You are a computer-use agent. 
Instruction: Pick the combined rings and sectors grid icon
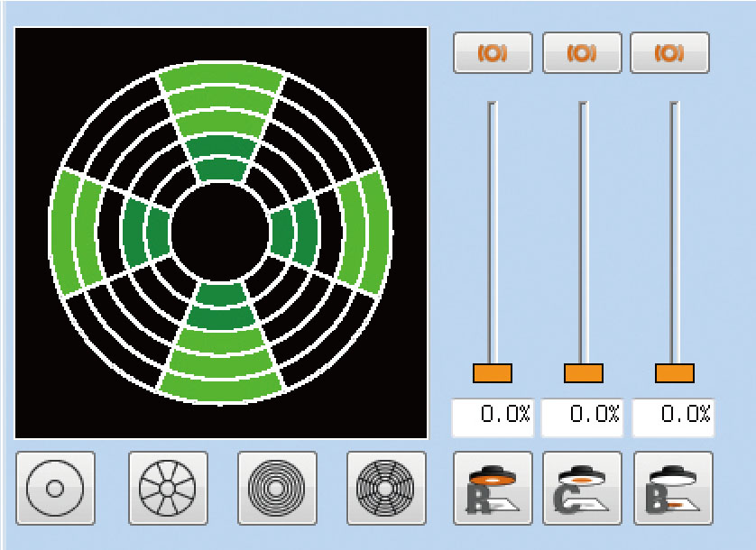[386, 488]
